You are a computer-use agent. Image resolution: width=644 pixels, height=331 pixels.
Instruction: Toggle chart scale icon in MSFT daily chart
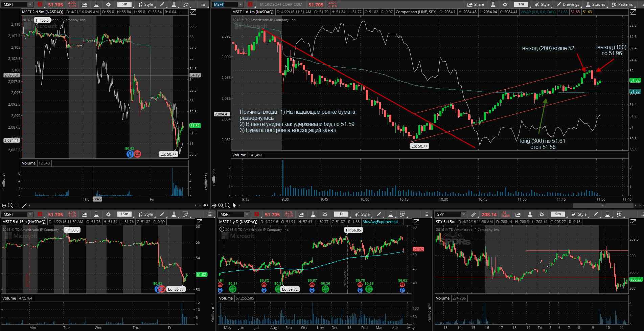[x=416, y=222]
